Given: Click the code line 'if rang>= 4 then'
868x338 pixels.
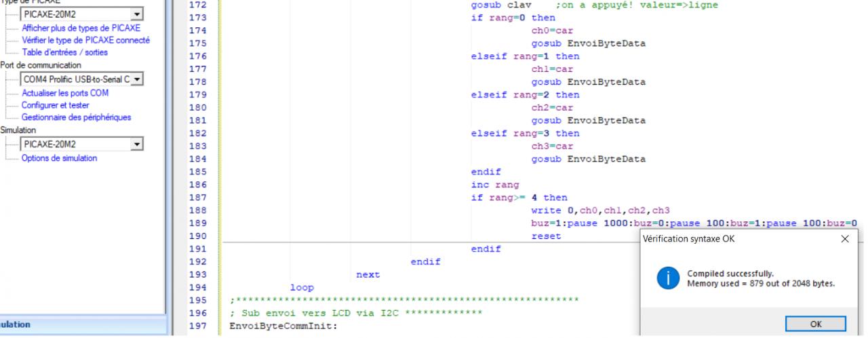Looking at the screenshot, I should (519, 198).
